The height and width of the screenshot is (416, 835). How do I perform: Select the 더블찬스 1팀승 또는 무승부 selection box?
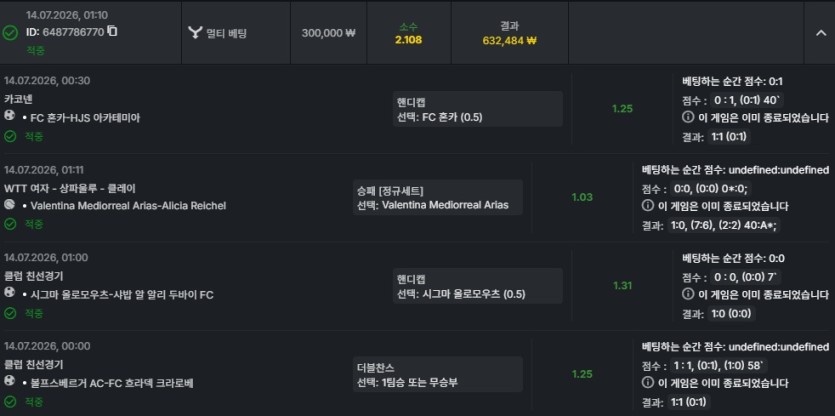click(x=438, y=374)
